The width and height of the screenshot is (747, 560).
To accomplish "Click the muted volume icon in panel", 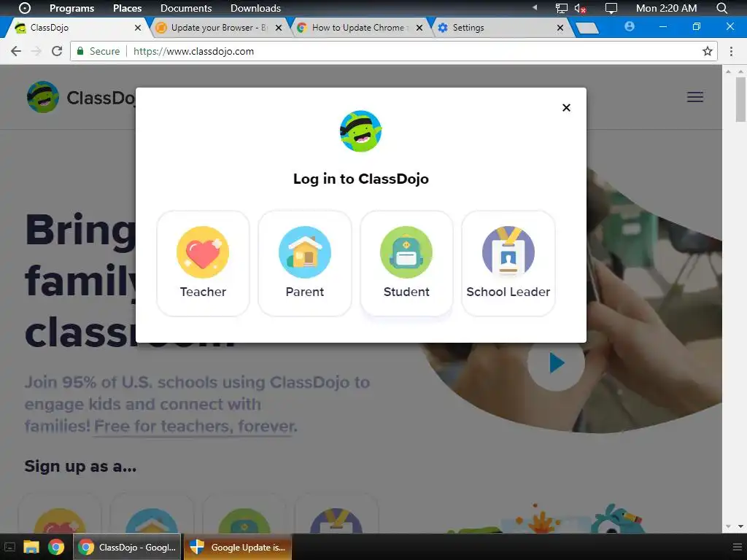I will (580, 8).
